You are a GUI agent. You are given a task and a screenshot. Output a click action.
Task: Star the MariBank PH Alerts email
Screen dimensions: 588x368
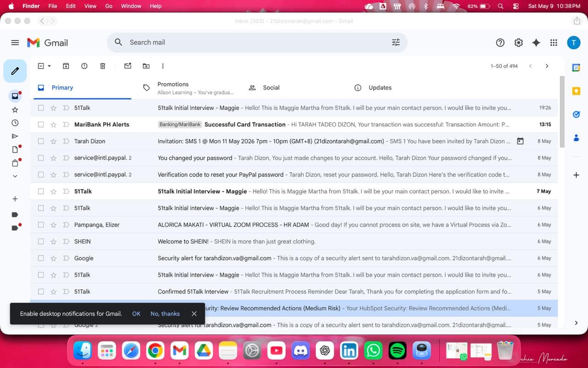pos(53,125)
